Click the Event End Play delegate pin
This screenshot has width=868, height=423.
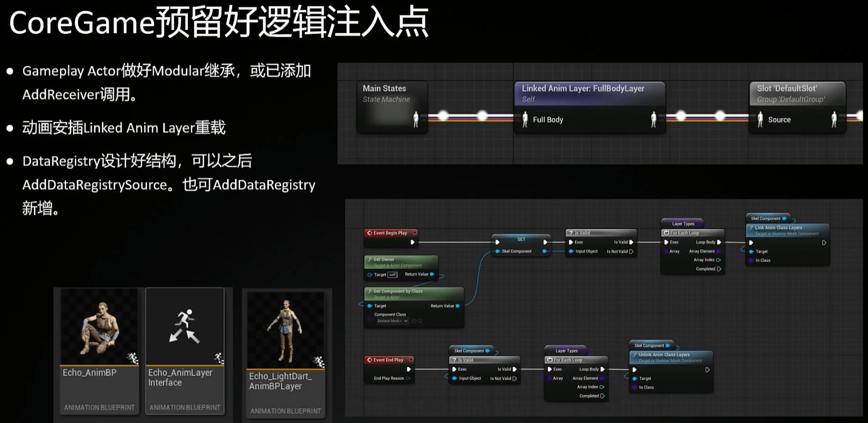click(411, 360)
